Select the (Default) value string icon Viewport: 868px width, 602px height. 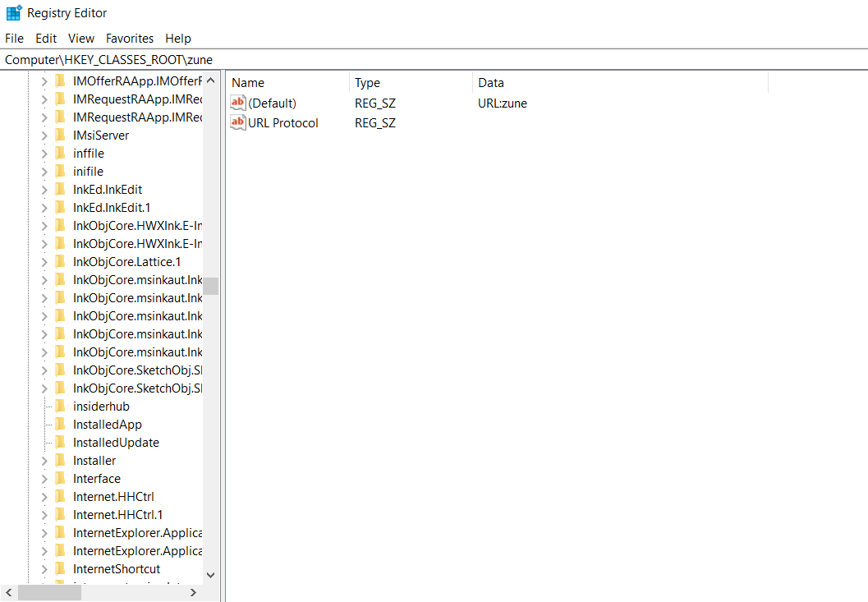[237, 103]
